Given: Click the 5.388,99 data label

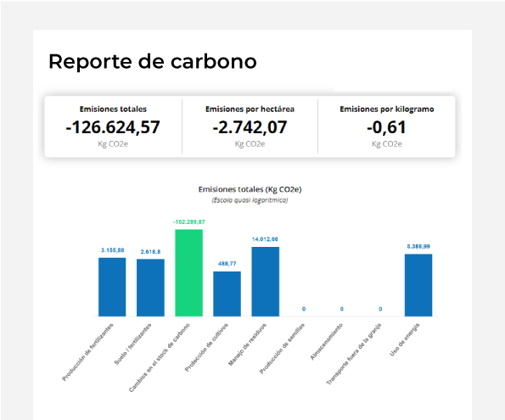Looking at the screenshot, I should (418, 246).
